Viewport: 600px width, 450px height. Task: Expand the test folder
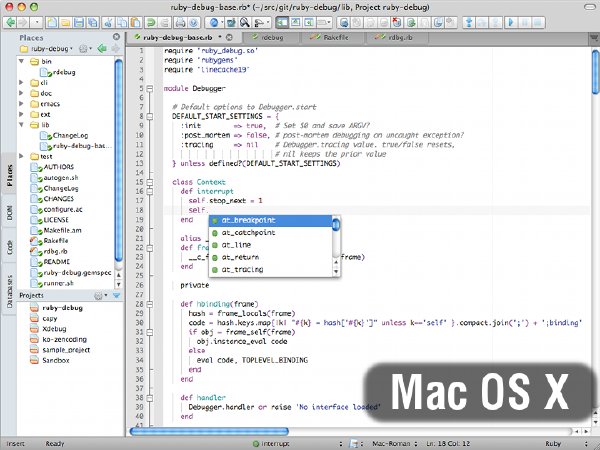coord(21,156)
